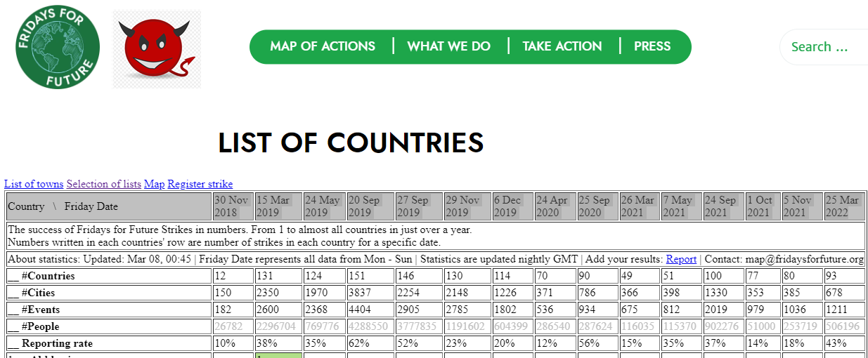Open the Take Action menu
Image resolution: width=868 pixels, height=358 pixels.
562,46
